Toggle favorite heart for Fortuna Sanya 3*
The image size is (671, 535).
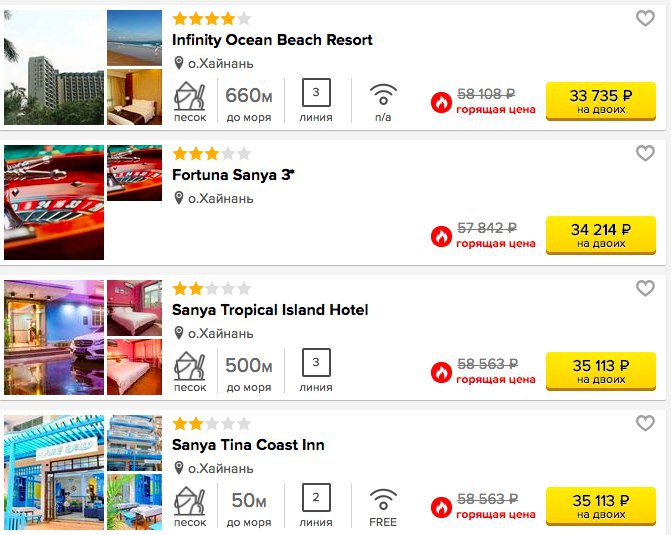(x=645, y=153)
